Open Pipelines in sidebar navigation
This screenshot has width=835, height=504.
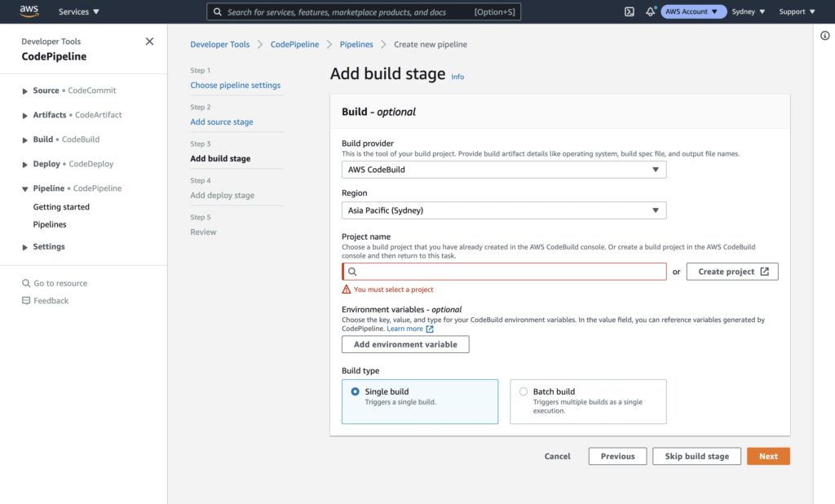click(x=50, y=224)
